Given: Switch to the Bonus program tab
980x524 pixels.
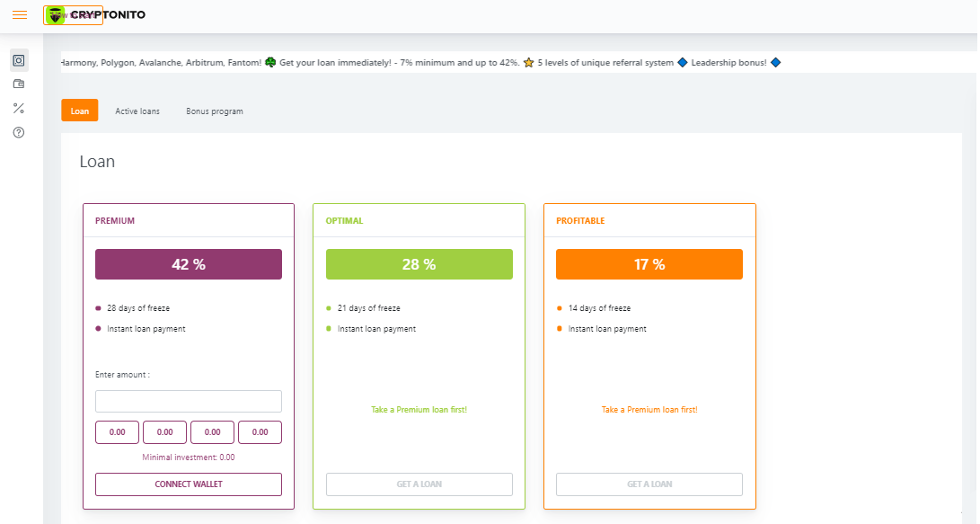Looking at the screenshot, I should point(215,111).
